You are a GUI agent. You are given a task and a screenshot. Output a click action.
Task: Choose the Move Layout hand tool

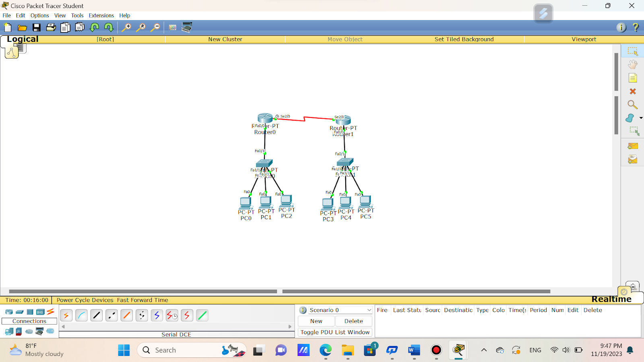633,64
